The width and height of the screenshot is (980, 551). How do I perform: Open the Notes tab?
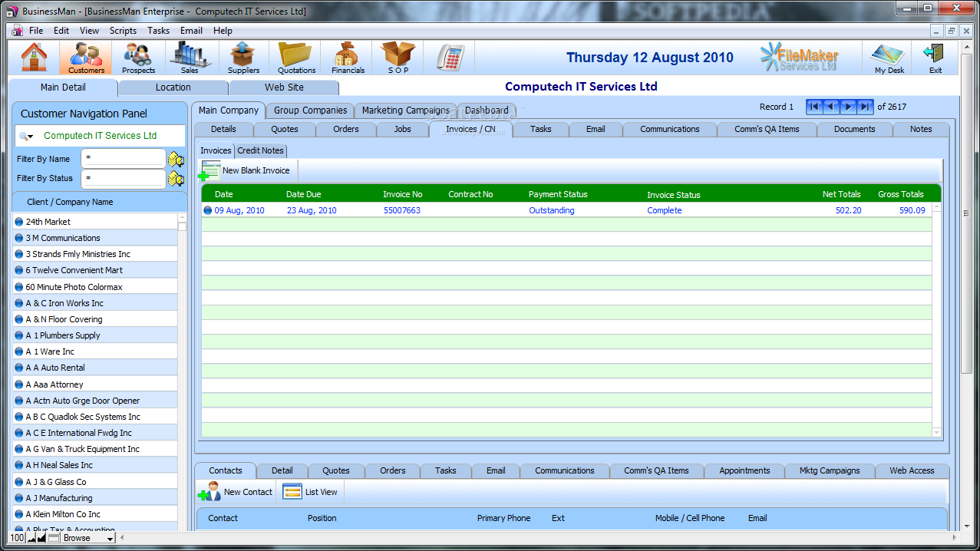pyautogui.click(x=921, y=129)
